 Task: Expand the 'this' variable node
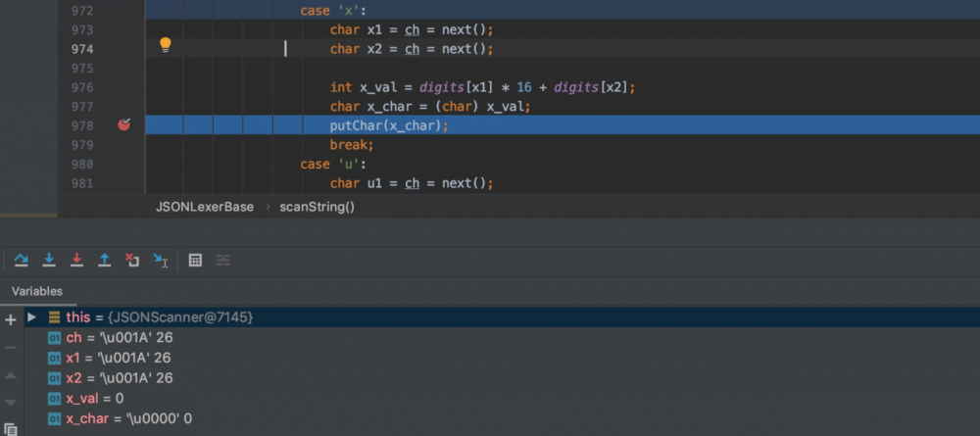pos(31,317)
